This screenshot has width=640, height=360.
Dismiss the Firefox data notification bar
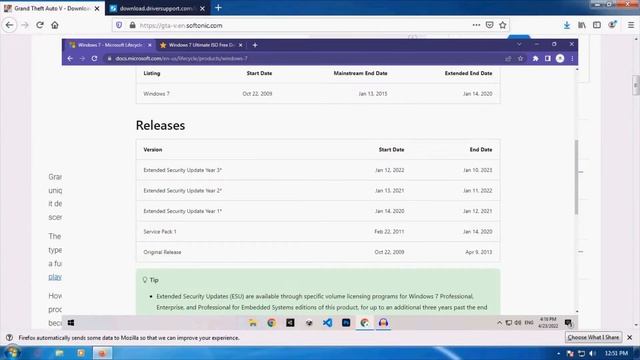629,338
